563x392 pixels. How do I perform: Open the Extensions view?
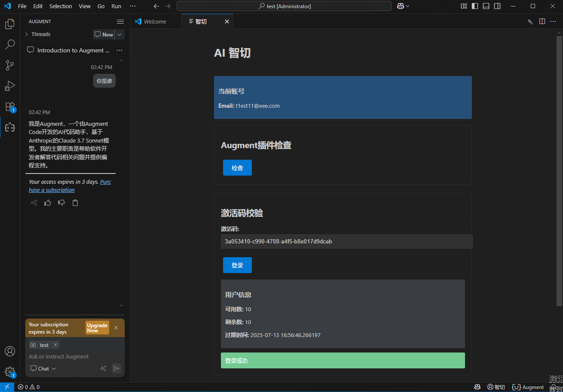point(10,107)
